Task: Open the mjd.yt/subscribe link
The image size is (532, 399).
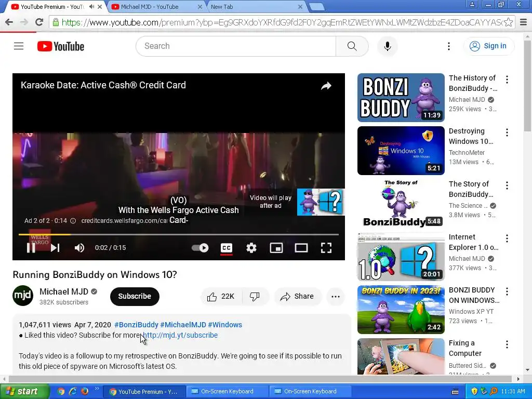Action: [x=180, y=335]
